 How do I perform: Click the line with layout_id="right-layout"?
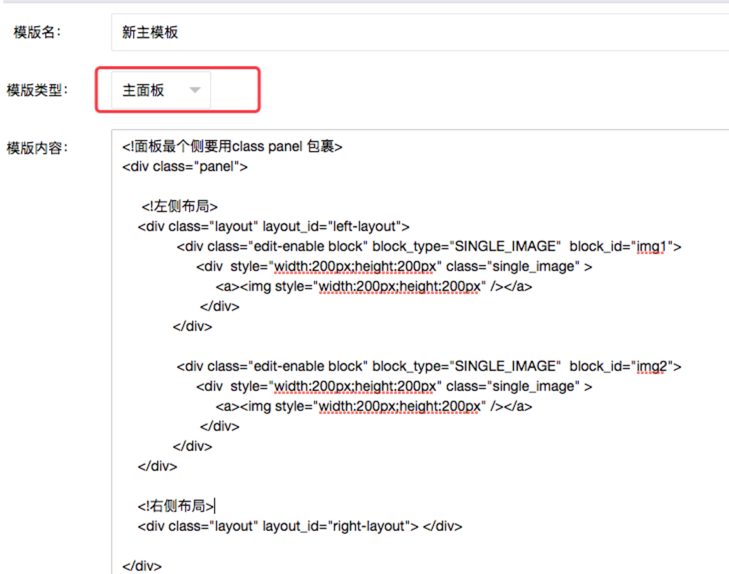tap(300, 526)
